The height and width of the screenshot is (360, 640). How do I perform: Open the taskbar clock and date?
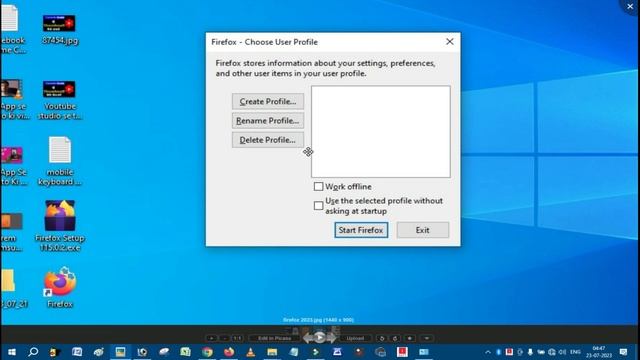coord(599,352)
